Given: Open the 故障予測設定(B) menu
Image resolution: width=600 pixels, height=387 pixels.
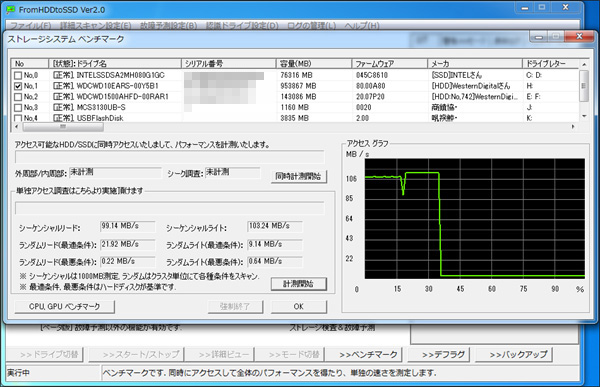Looking at the screenshot, I should [x=168, y=26].
